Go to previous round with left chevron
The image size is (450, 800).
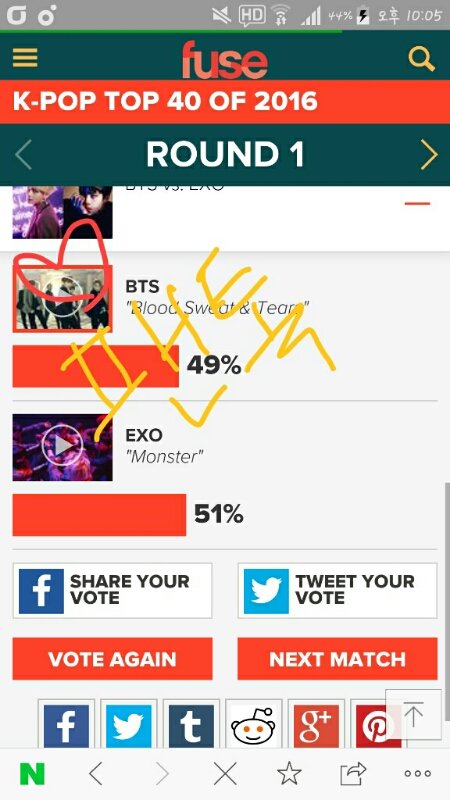pos(23,155)
